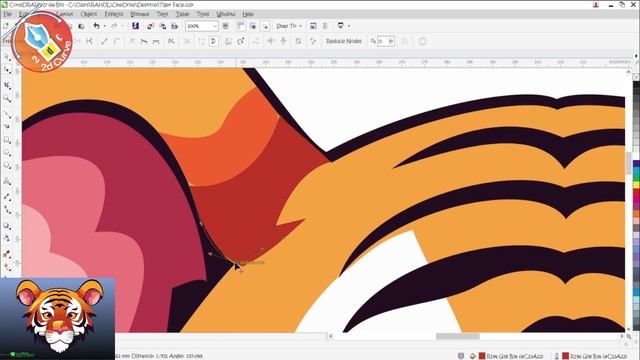This screenshot has height=360, width=640.
Task: Open the File menu
Action: click(x=7, y=14)
